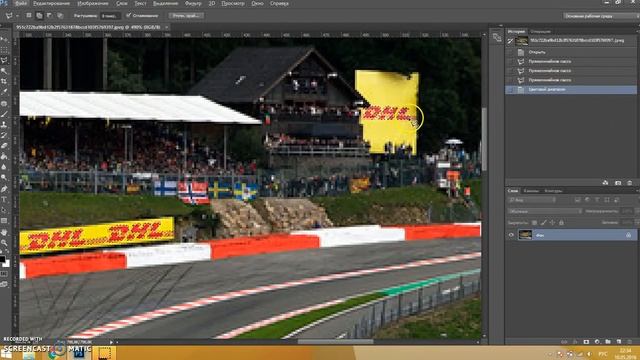Select the Eyedropper tool

point(4,92)
